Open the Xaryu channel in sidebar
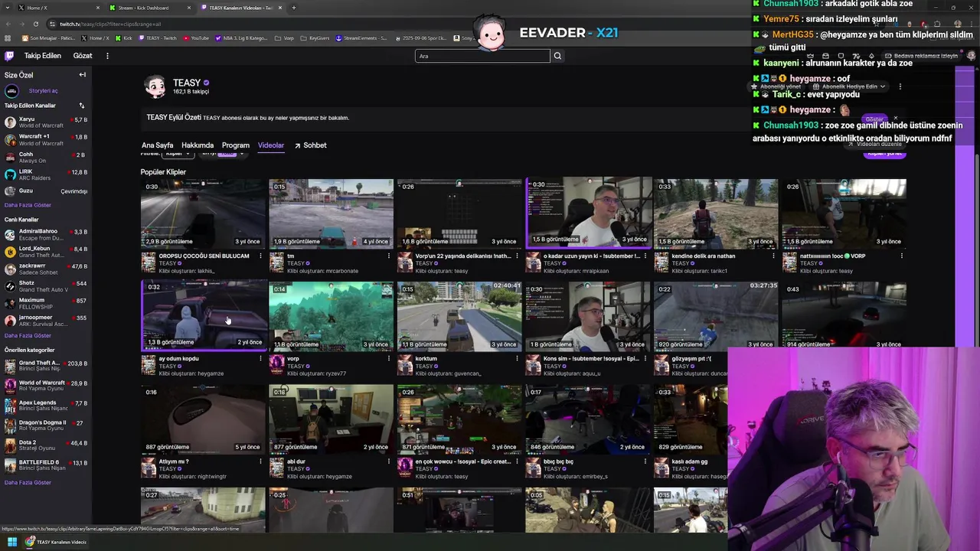 tap(46, 122)
